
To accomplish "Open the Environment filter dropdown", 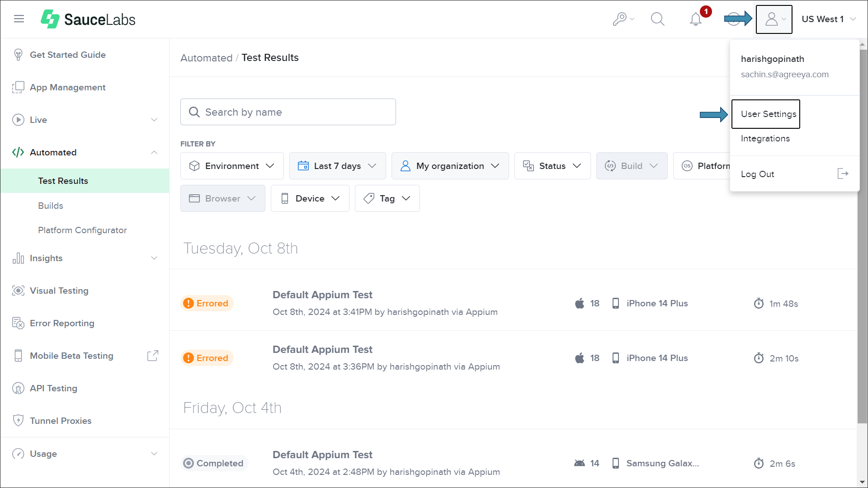I will click(232, 166).
